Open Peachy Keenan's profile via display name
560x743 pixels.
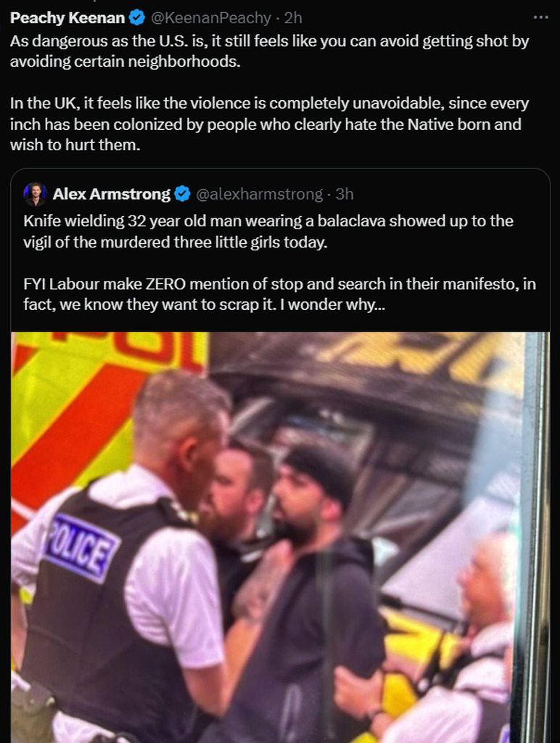click(x=67, y=18)
